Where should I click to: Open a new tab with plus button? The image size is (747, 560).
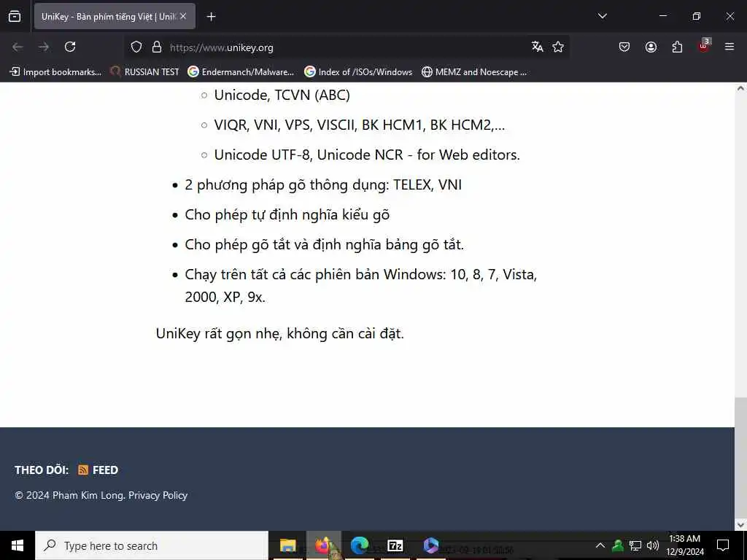tap(211, 17)
